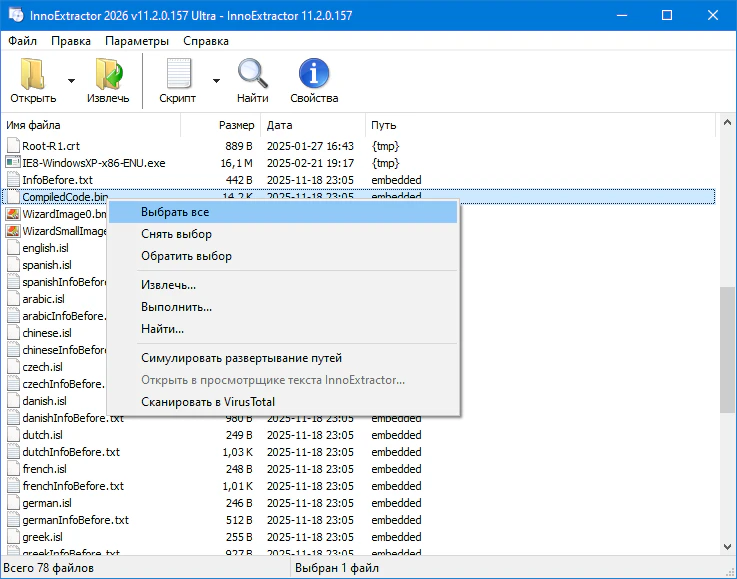Sort by the Размер column header
Image resolution: width=737 pixels, height=579 pixels.
pos(236,125)
